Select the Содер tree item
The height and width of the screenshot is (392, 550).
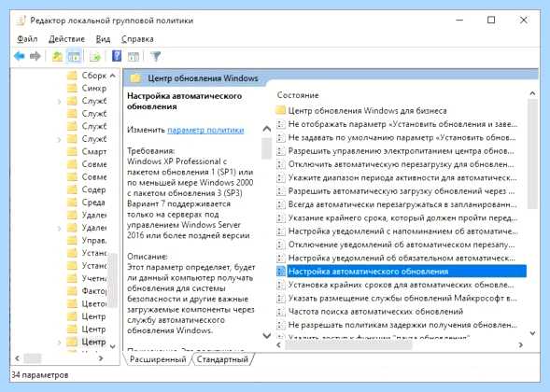click(93, 189)
